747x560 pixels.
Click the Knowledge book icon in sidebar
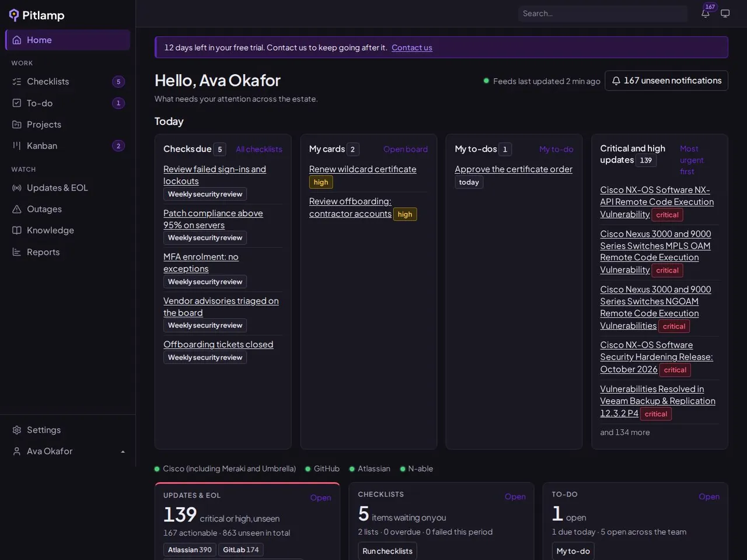click(17, 230)
